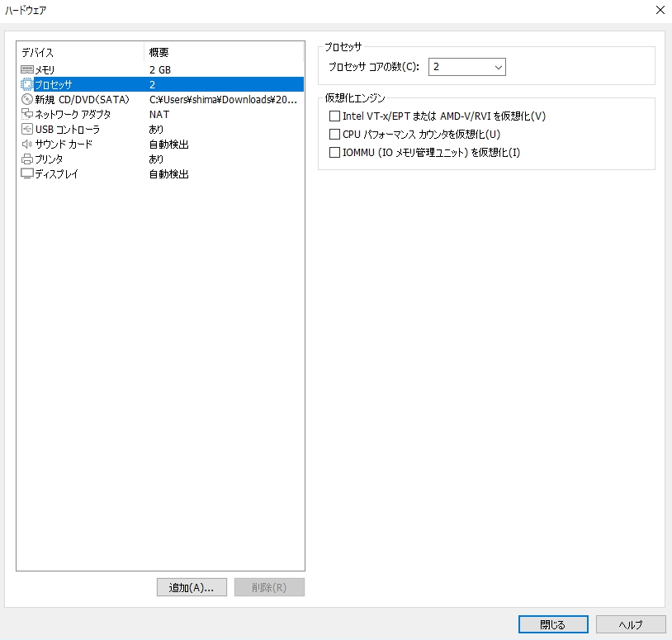Select the ディスプレイ row label

[x=57, y=174]
